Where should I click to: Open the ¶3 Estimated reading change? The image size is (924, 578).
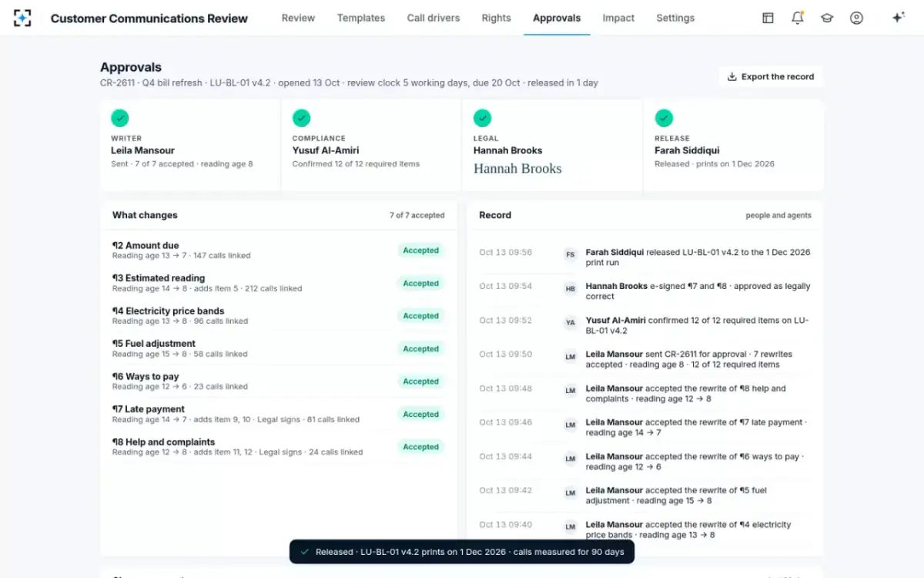pyautogui.click(x=278, y=283)
